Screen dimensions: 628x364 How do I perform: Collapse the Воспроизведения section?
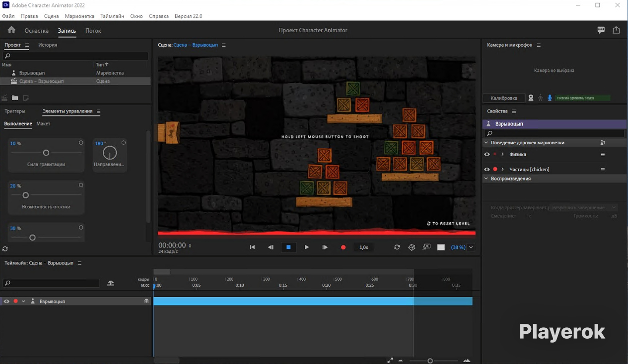[486, 179]
